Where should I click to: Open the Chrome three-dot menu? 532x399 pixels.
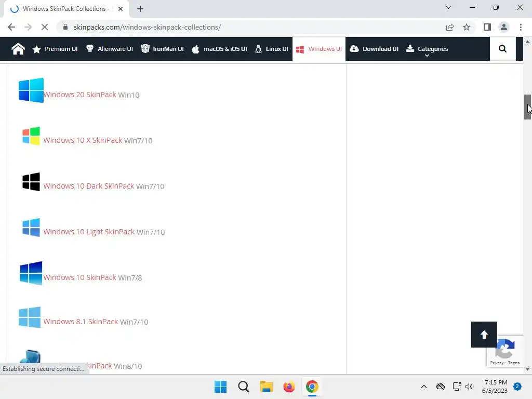[521, 27]
